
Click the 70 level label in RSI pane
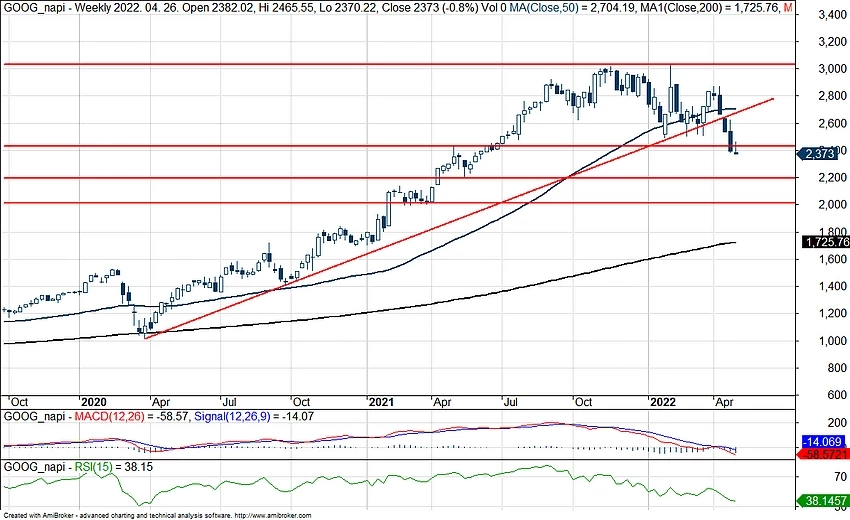[840, 477]
